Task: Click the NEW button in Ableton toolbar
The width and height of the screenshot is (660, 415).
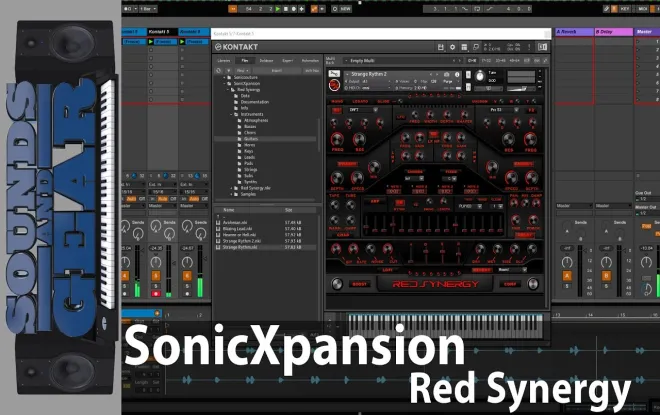Action: point(346,9)
